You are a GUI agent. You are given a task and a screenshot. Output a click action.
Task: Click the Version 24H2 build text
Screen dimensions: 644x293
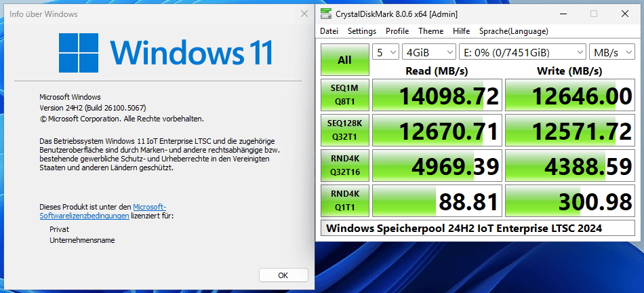tap(93, 108)
